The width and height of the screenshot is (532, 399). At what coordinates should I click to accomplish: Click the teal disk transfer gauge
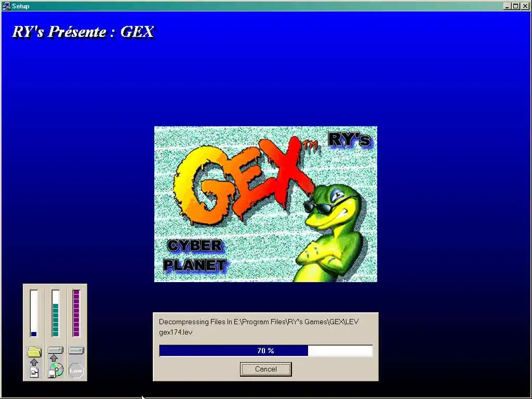(55, 313)
